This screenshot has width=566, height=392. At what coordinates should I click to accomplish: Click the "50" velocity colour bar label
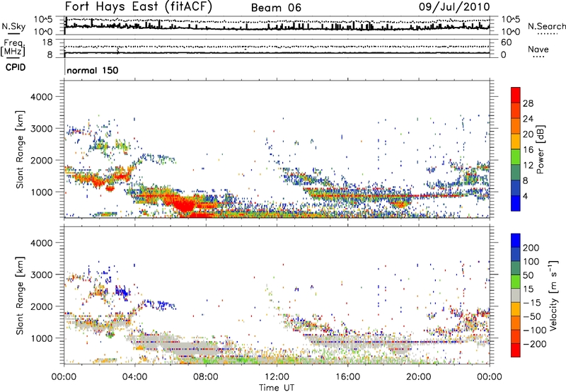tap(528, 275)
